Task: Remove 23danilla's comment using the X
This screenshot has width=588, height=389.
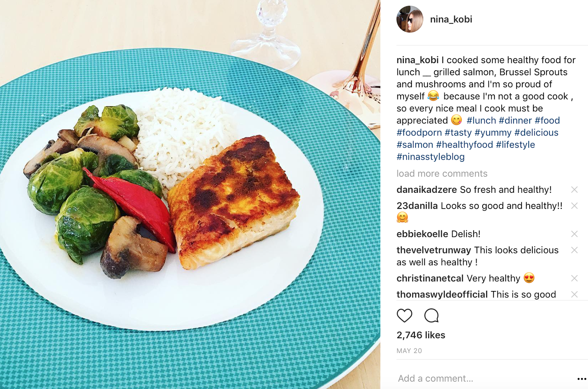Action: click(x=574, y=206)
